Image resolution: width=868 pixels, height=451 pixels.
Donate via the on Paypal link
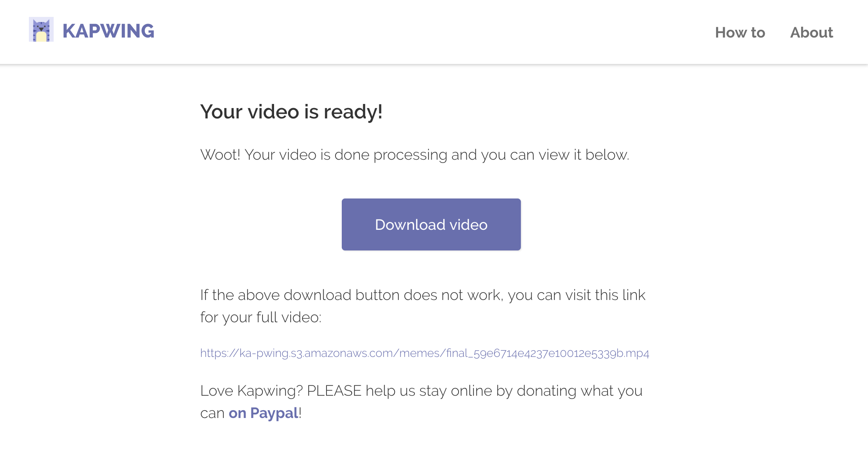263,413
